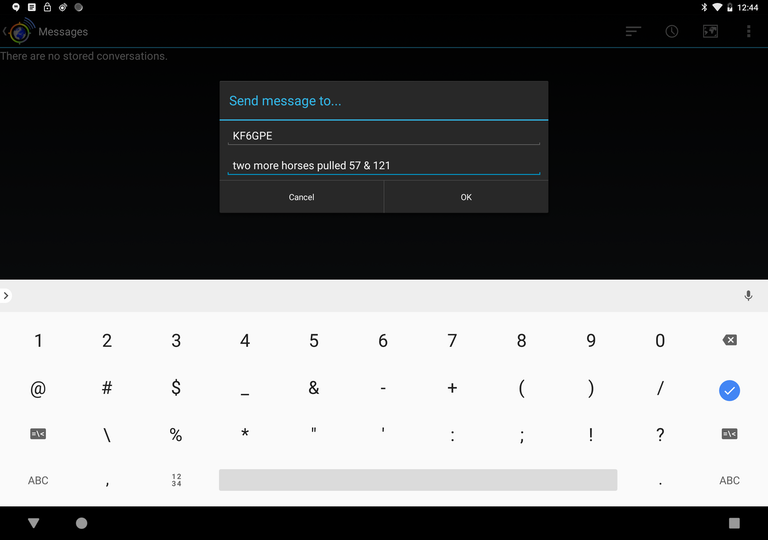Screen dimensions: 768x540
Task: Tap the & ampersand key
Action: (x=314, y=388)
